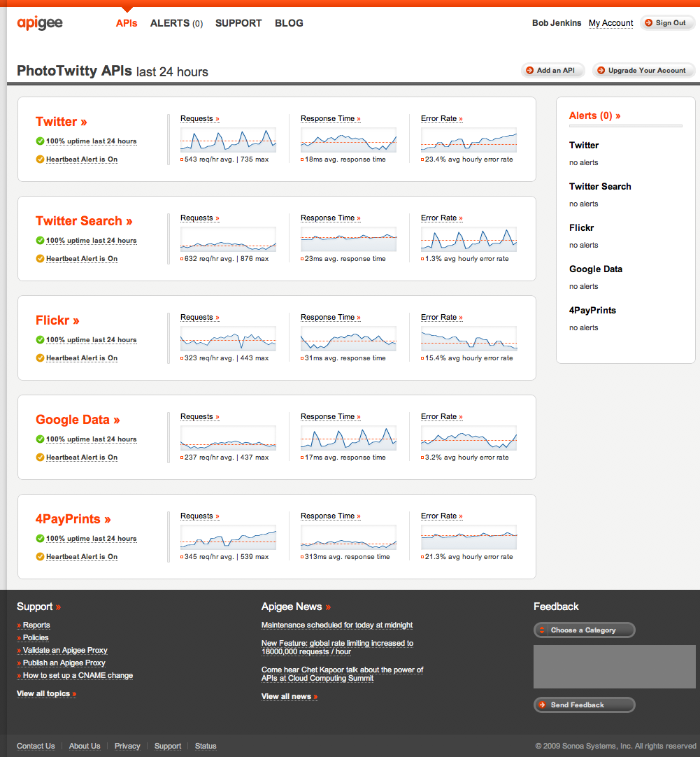This screenshot has width=700, height=757.
Task: Open Contact Us footer link
Action: 36,746
